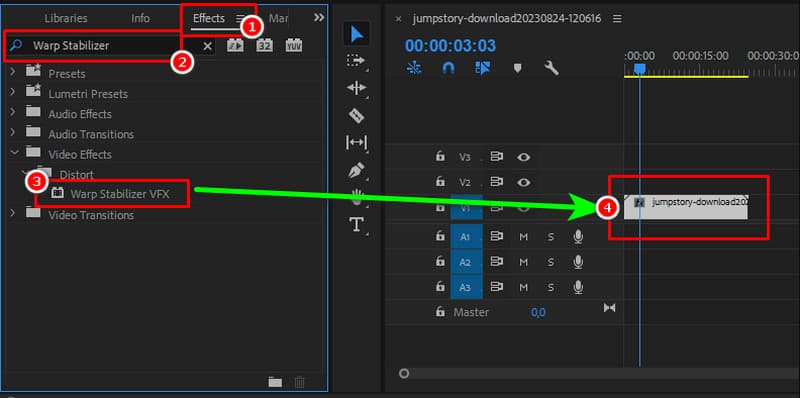This screenshot has width=800, height=398.
Task: Mute audio track A1
Action: (523, 237)
